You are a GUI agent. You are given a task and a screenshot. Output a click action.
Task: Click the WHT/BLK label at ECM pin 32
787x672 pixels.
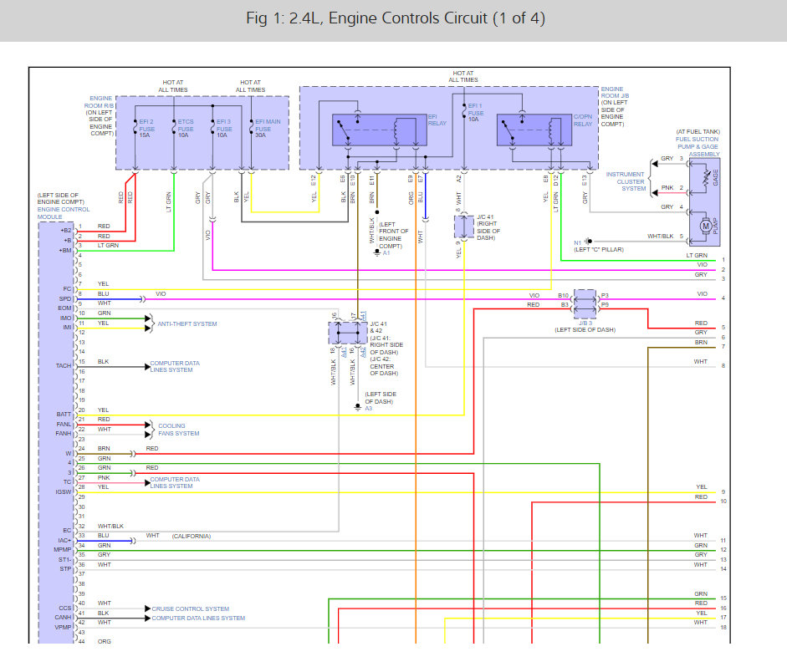110,527
